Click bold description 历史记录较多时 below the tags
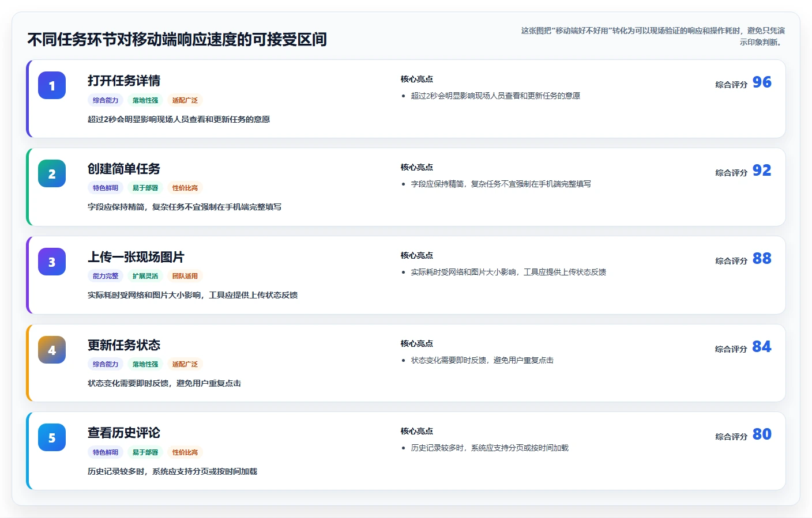 pos(172,471)
